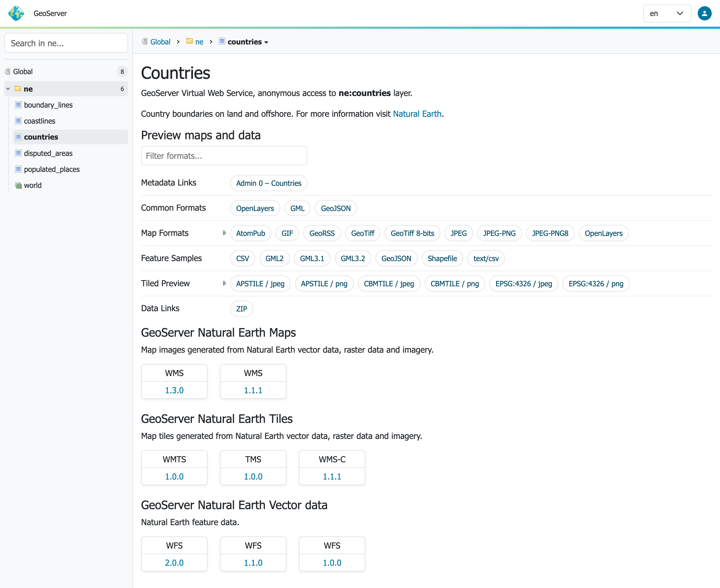Click the ne folder icon in sidebar
This screenshot has width=720, height=588.
click(18, 89)
